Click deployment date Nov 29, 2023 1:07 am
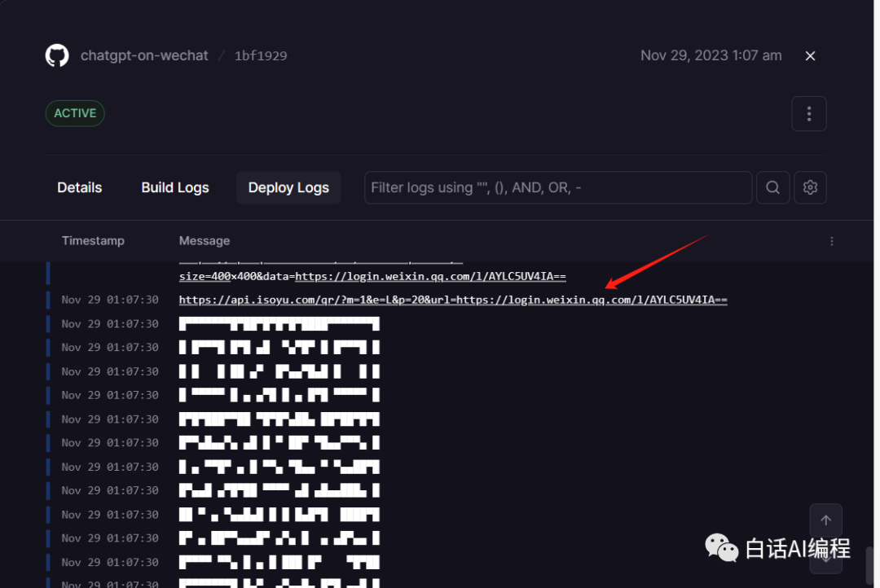Image resolution: width=880 pixels, height=588 pixels. [x=711, y=55]
